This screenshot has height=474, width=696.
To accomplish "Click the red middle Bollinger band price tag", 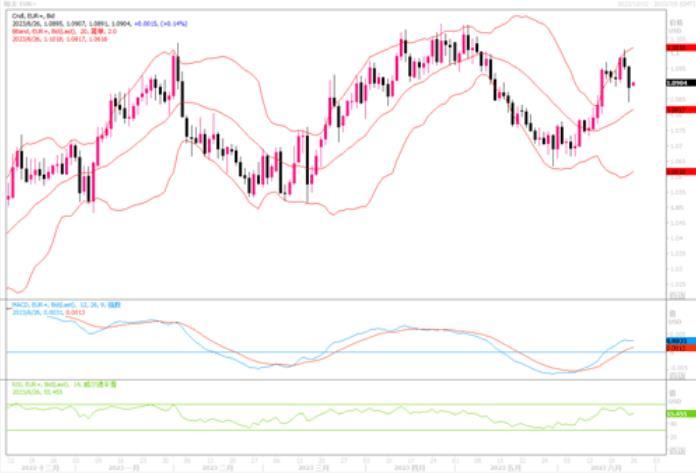I will click(x=677, y=109).
